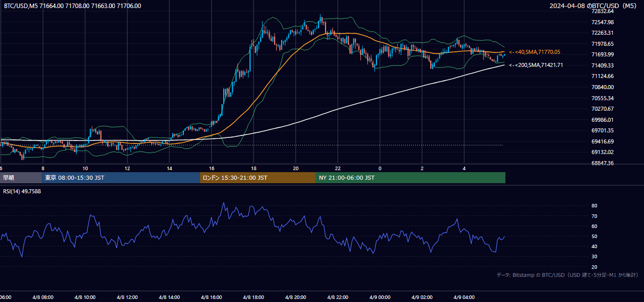Screen dimensions: 644x302
Task: Click the RSI(14) 49.7588 indicator label
Action: point(22,191)
